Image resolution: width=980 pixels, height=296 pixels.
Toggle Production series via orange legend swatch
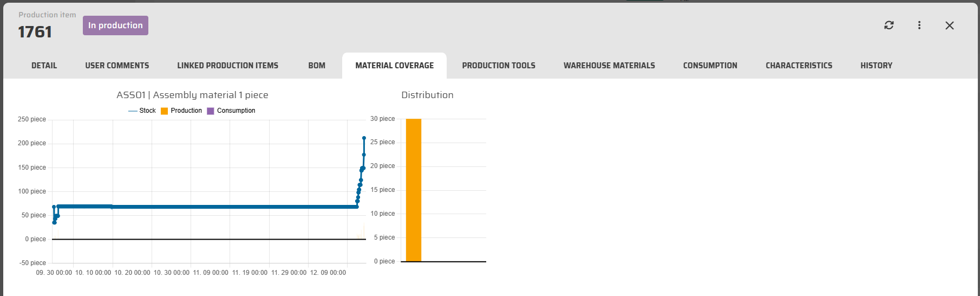165,111
